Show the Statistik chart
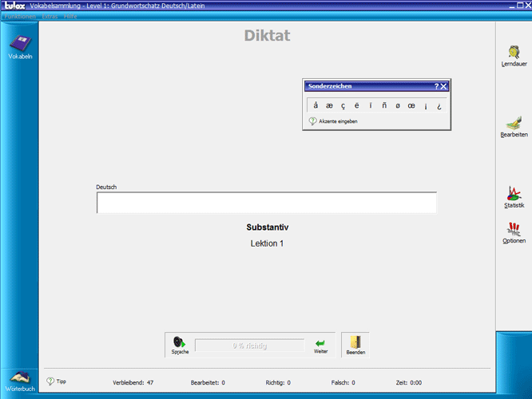Viewport: 532px width, 399px height. 514,196
